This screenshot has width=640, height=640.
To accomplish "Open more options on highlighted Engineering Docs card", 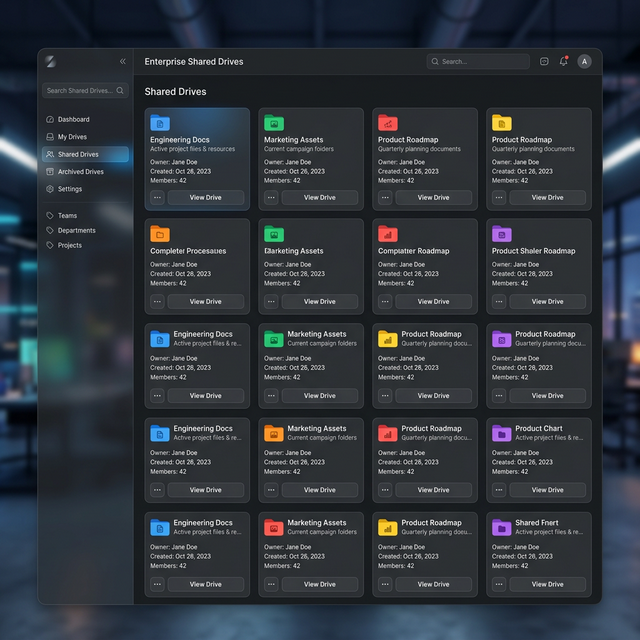I will (157, 198).
